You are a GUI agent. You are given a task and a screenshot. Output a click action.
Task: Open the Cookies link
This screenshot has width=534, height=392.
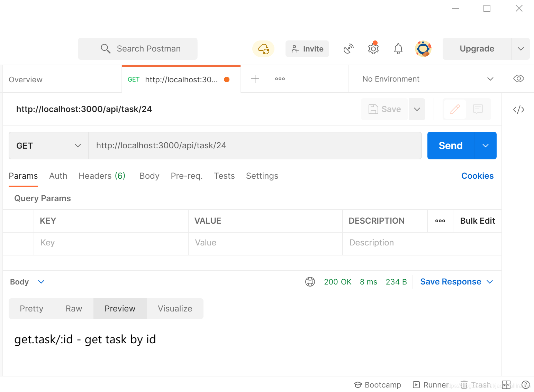(x=477, y=176)
